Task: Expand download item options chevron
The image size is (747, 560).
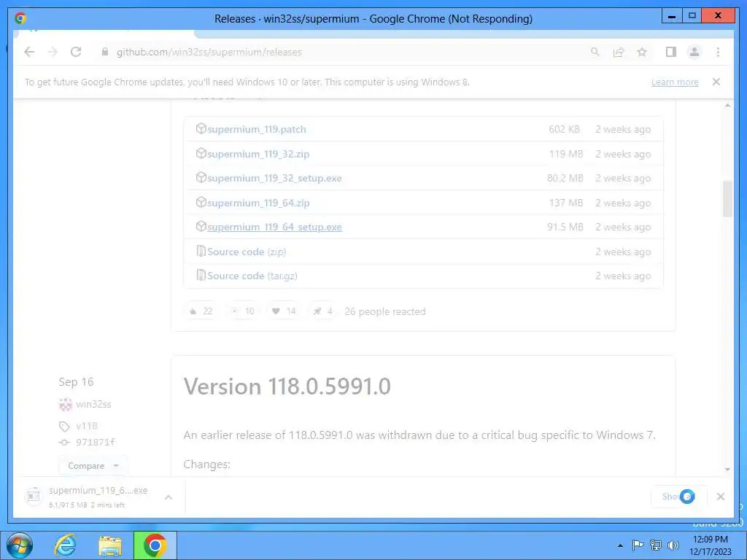Action: [x=169, y=497]
